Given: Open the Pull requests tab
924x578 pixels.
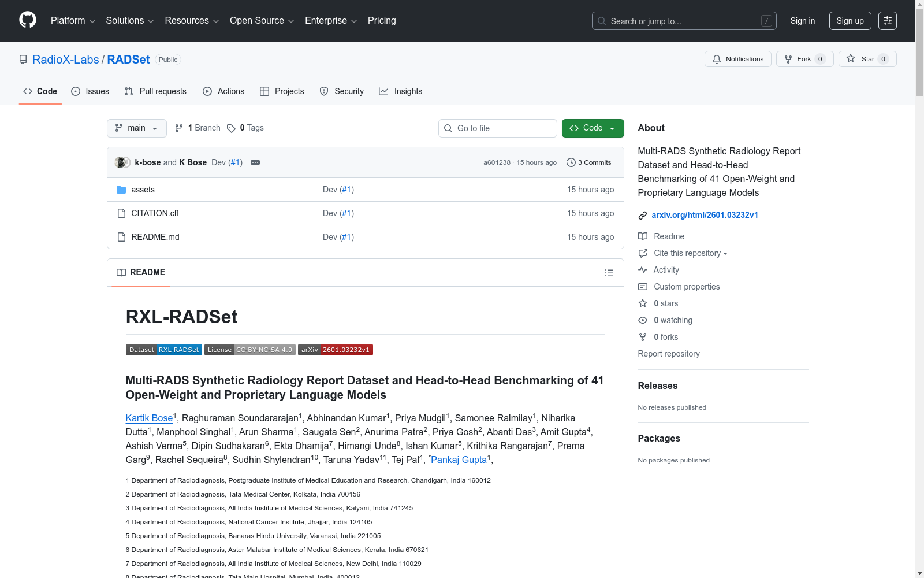Looking at the screenshot, I should pos(155,91).
